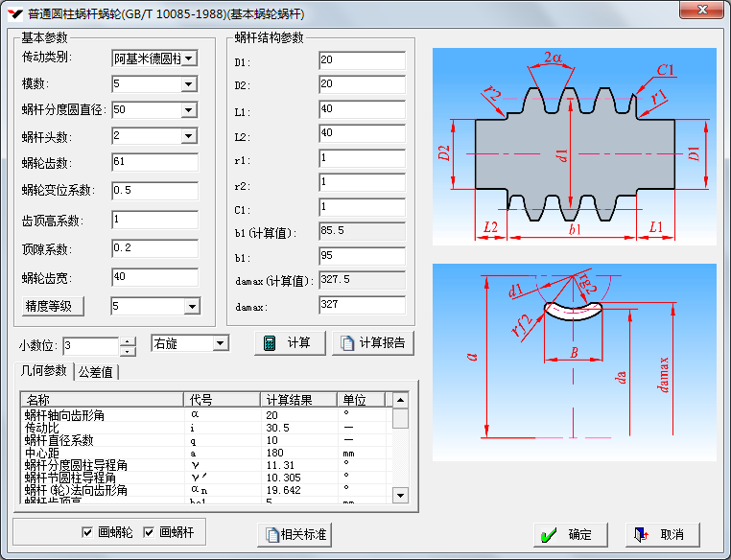Click the green checkmark 确定 icon
This screenshot has height=560, width=731.
549,534
